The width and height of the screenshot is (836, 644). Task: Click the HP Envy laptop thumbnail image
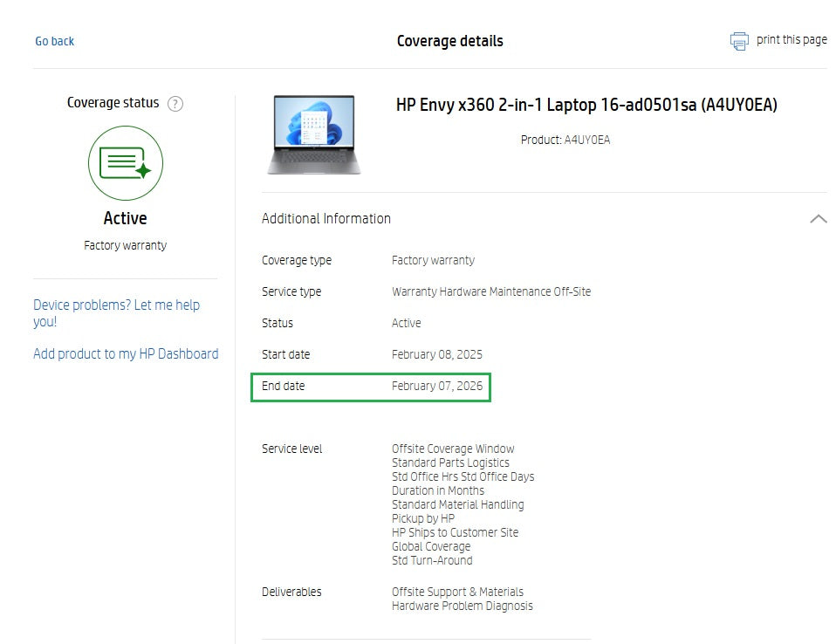pos(314,135)
